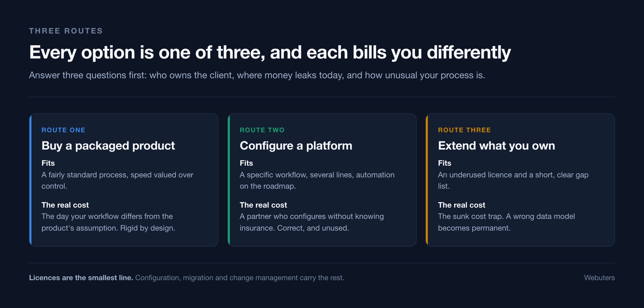Click the subtitle about three questions
The width and height of the screenshot is (644, 308).
coord(257,75)
